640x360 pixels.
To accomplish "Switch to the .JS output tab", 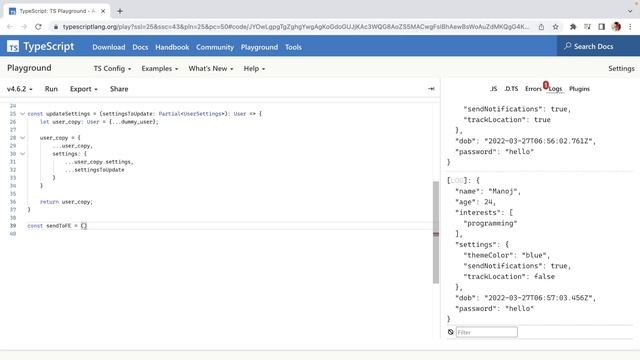I will (493, 89).
